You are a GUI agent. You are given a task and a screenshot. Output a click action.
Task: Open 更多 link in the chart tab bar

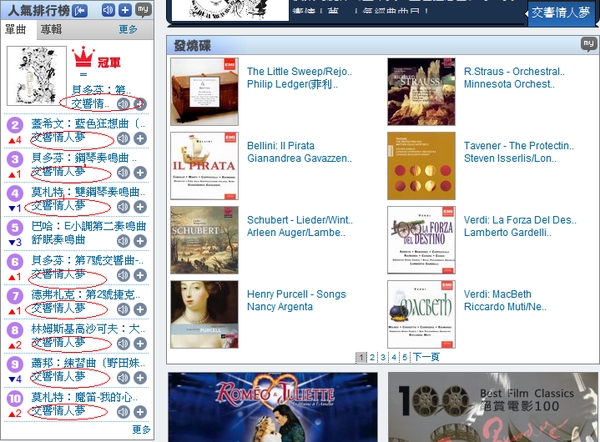(128, 29)
